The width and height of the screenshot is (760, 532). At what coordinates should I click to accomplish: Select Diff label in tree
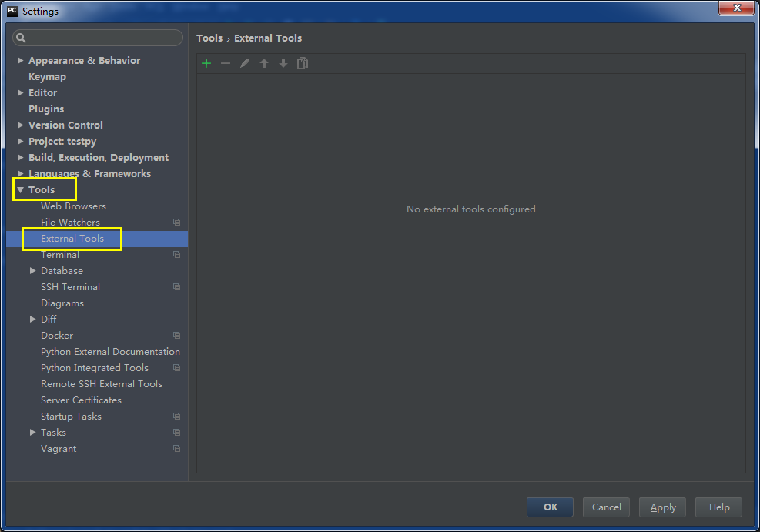coord(49,320)
